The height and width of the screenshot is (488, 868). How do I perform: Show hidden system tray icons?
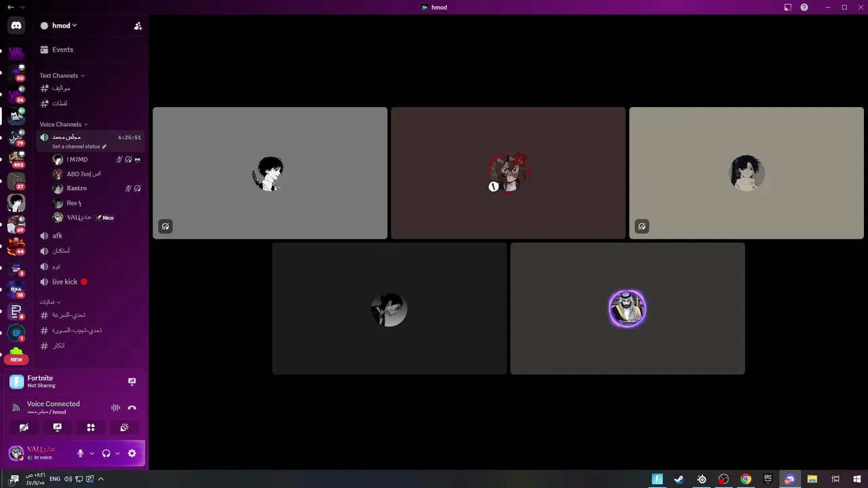coord(101,479)
